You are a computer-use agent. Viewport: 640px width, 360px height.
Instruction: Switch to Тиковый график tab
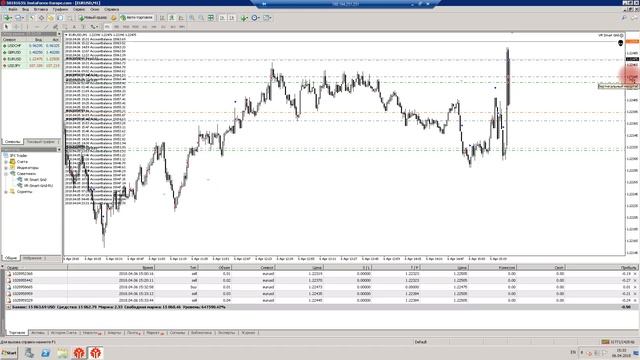pyautogui.click(x=41, y=142)
